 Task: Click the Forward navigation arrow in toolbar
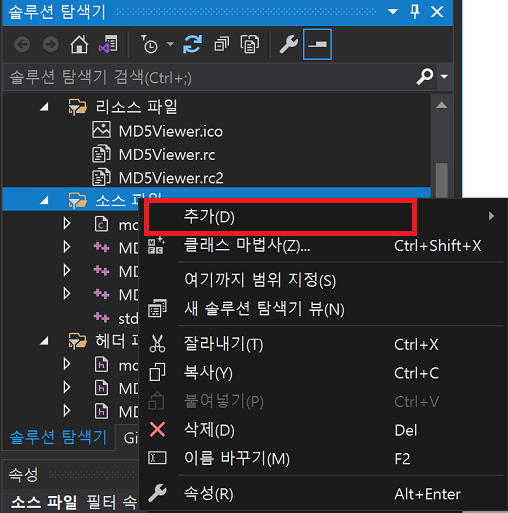pyautogui.click(x=51, y=44)
